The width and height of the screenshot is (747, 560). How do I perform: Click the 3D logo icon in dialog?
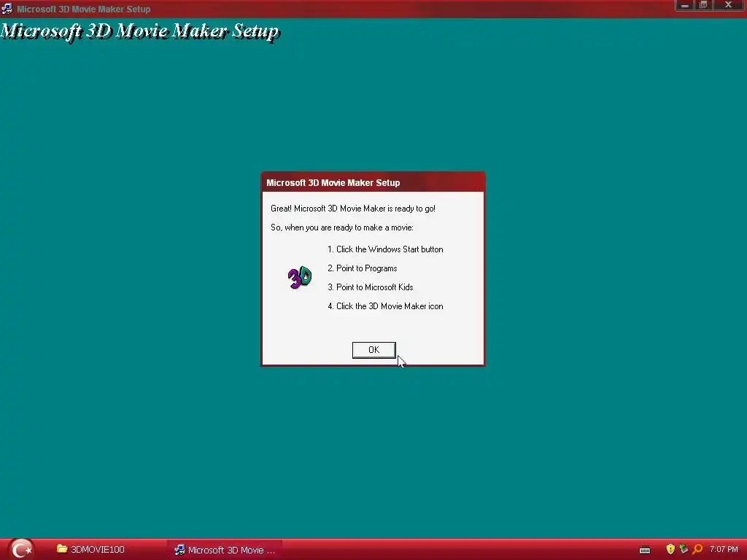click(300, 278)
